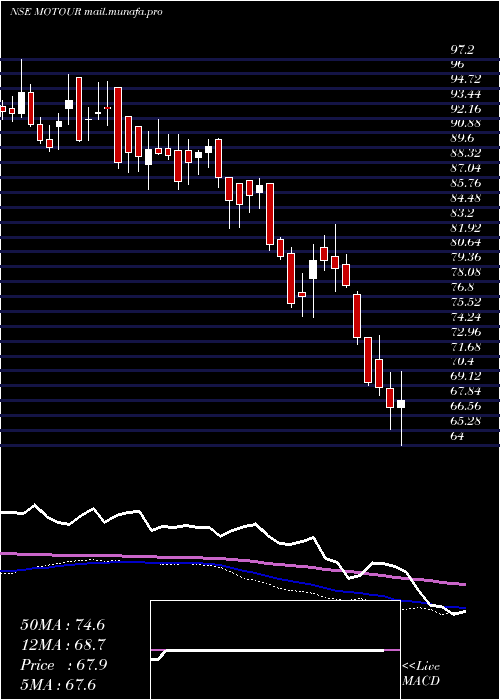This screenshot has width=500, height=700.
Task: Click the 85.76 price axis label
Action: coord(466,183)
